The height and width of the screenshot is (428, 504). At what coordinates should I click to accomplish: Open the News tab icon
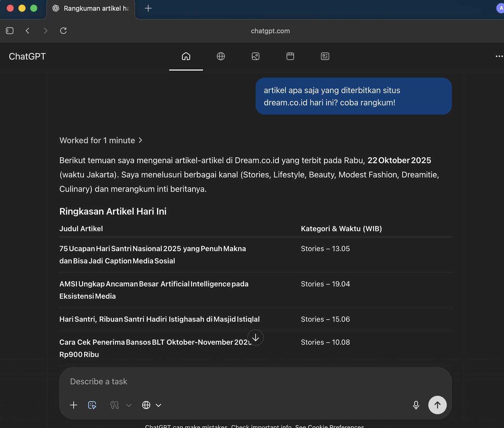click(x=325, y=56)
